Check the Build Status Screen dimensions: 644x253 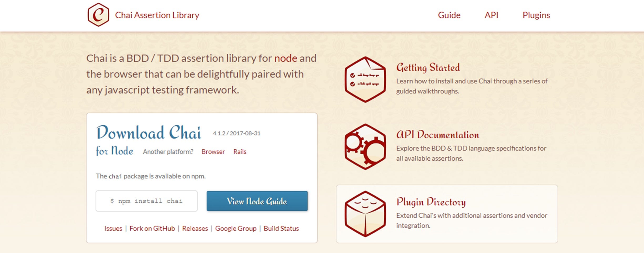281,228
